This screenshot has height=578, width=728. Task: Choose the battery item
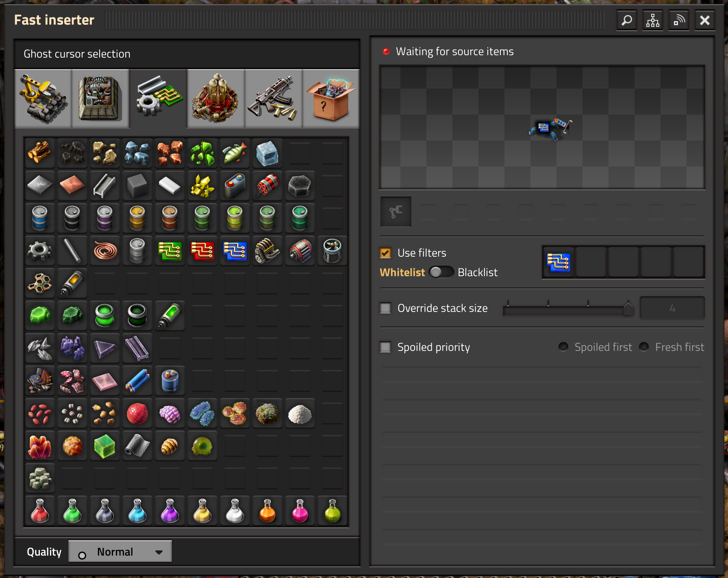point(235,186)
